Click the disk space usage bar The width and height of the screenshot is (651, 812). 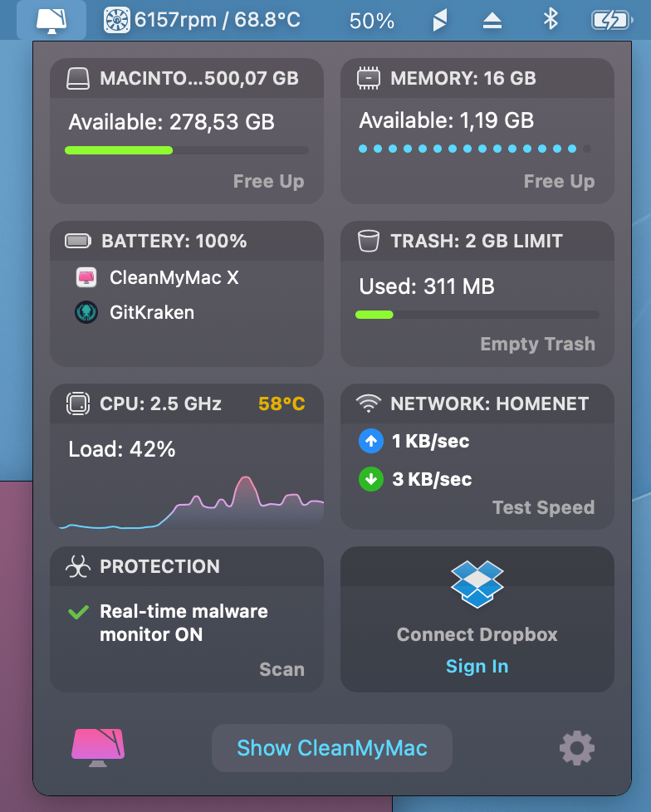coord(187,150)
